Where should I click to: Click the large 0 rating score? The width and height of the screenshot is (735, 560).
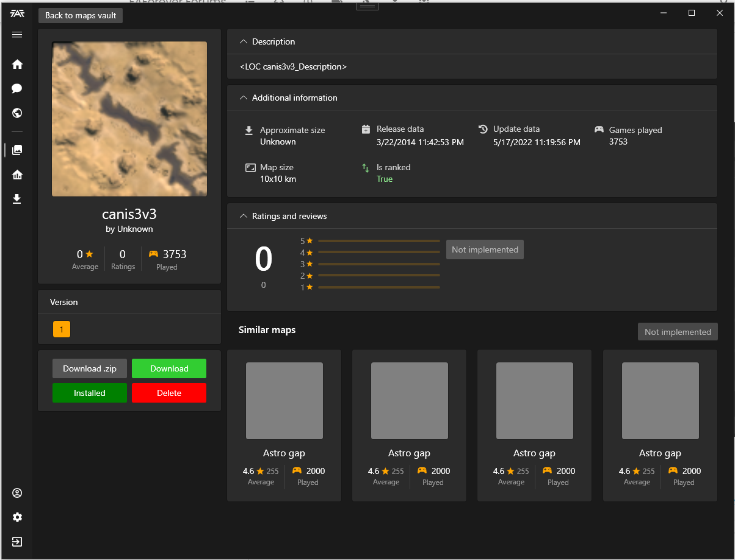click(264, 259)
